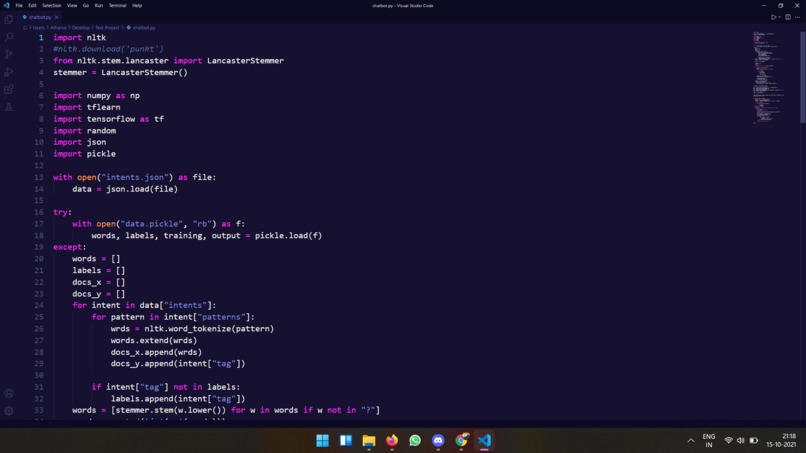Run the Python file with the play icon
The image size is (806, 453).
(773, 17)
